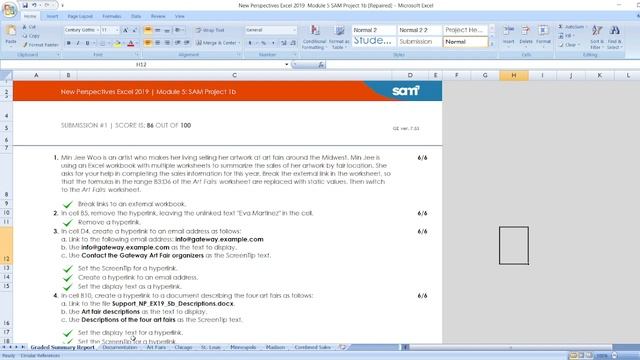Apply the yellow Fill Color
The image size is (640, 360).
click(117, 43)
